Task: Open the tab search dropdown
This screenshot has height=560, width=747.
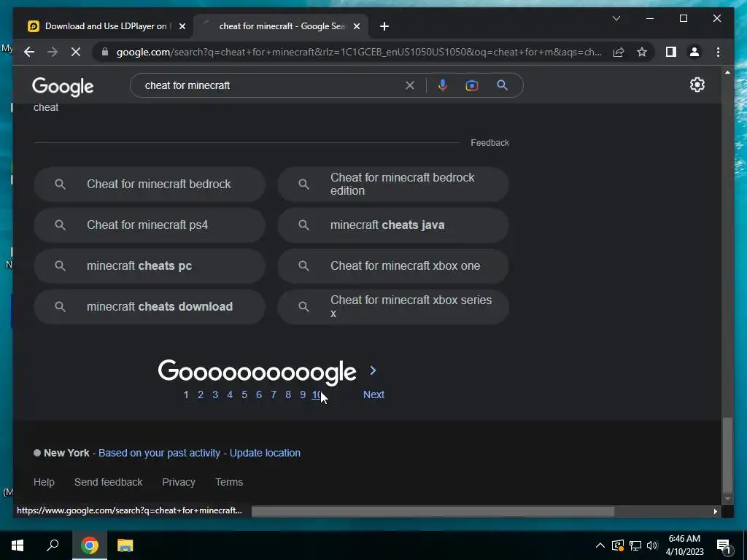Action: [616, 18]
